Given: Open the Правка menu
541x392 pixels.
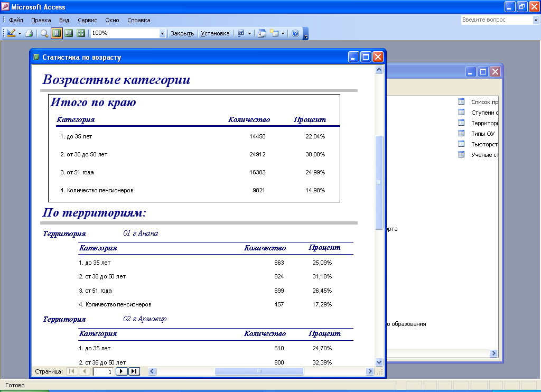Looking at the screenshot, I should 41,20.
